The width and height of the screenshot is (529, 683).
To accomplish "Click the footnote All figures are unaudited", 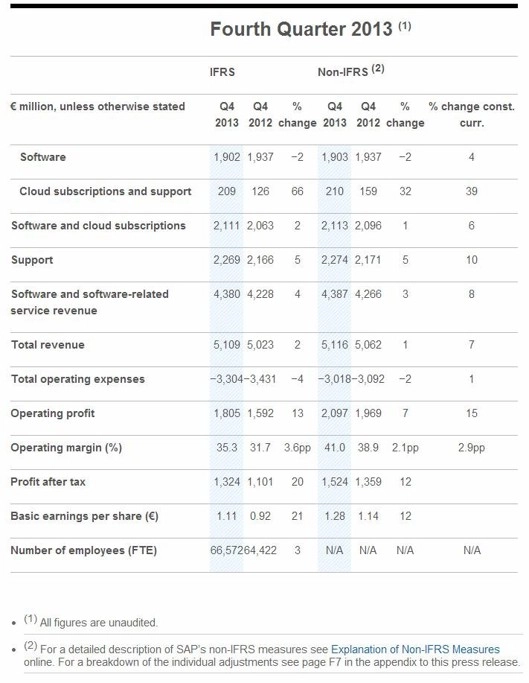I will tap(98, 622).
